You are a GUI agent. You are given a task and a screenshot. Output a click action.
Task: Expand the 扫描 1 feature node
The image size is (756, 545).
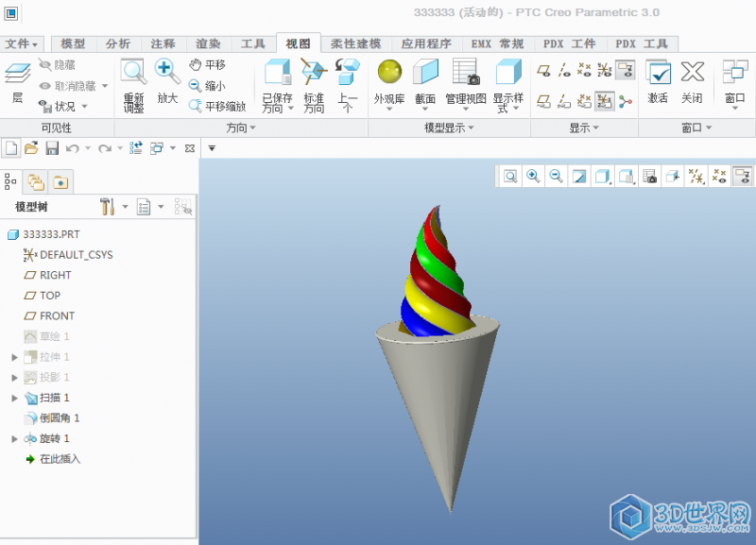14,398
